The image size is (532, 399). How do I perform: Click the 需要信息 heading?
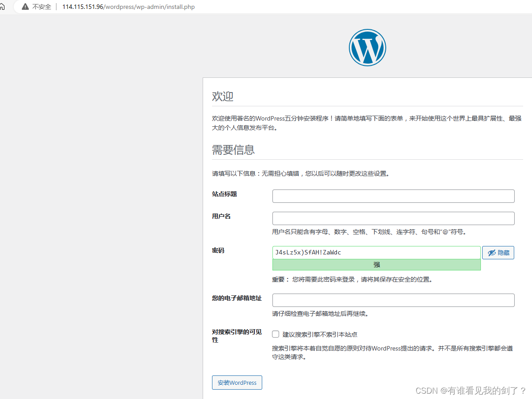(x=233, y=150)
